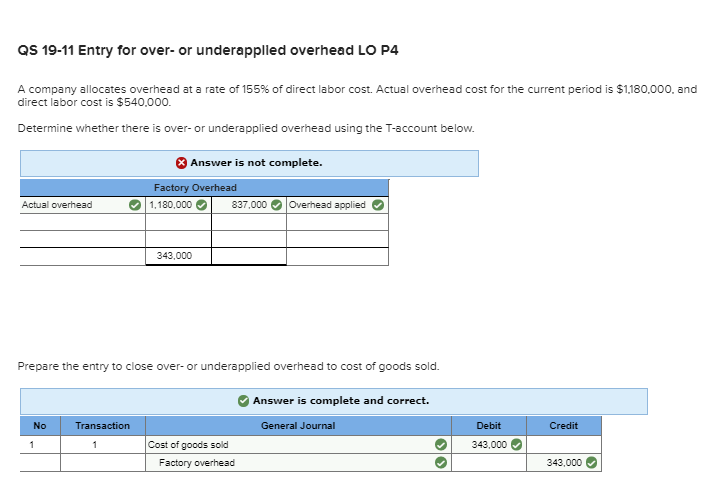The width and height of the screenshot is (714, 478).
Task: Click green check next to Actual overhead label
Action: pyautogui.click(x=135, y=205)
